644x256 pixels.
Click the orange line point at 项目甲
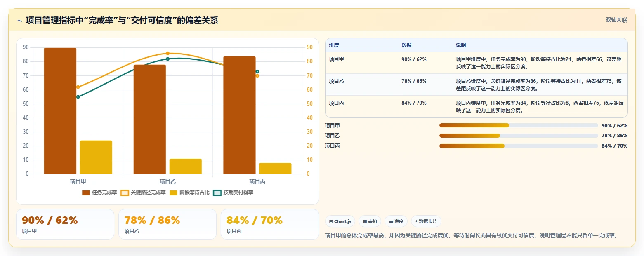78,87
